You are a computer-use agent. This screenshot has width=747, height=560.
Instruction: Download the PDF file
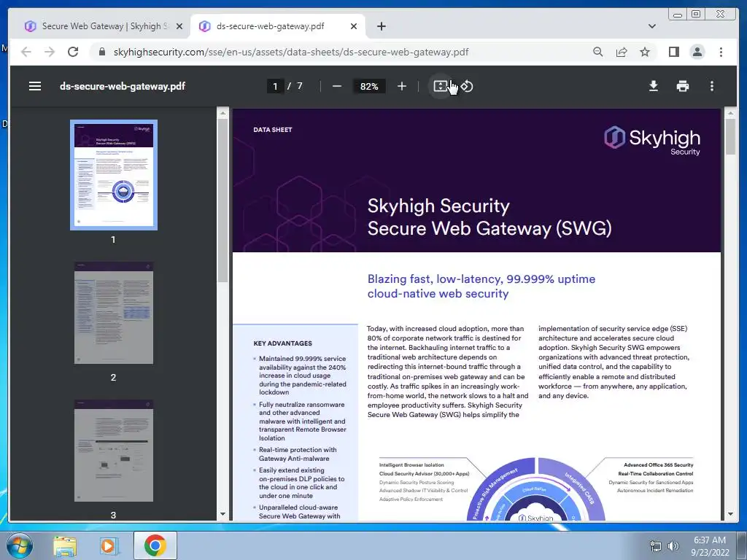654,86
